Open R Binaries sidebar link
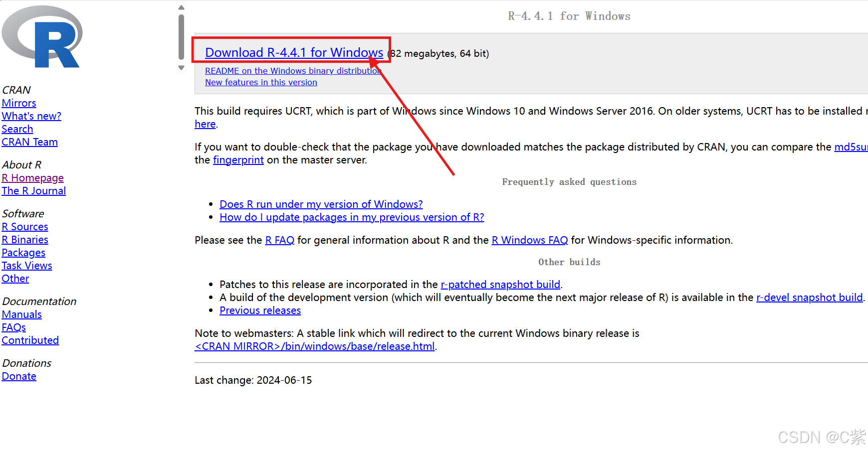This screenshot has height=452, width=868. tap(25, 240)
